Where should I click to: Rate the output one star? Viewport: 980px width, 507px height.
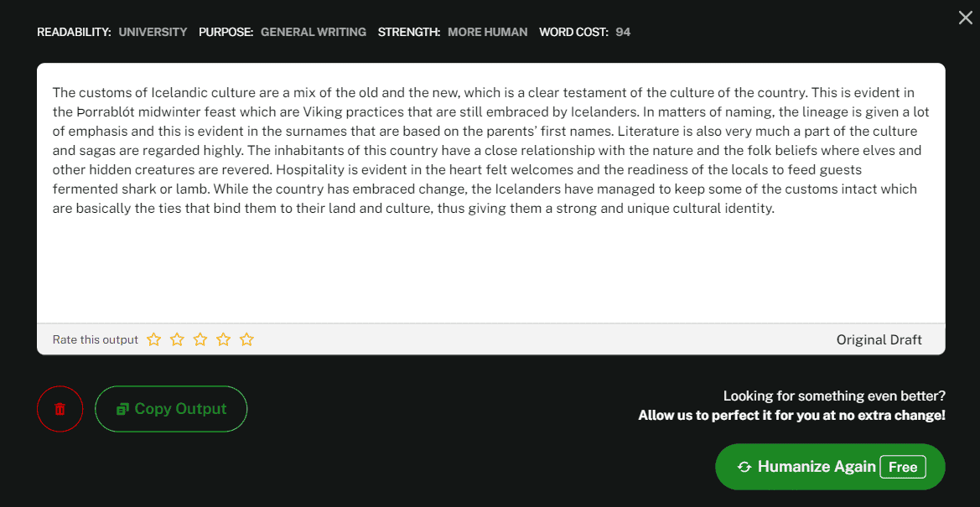[153, 339]
